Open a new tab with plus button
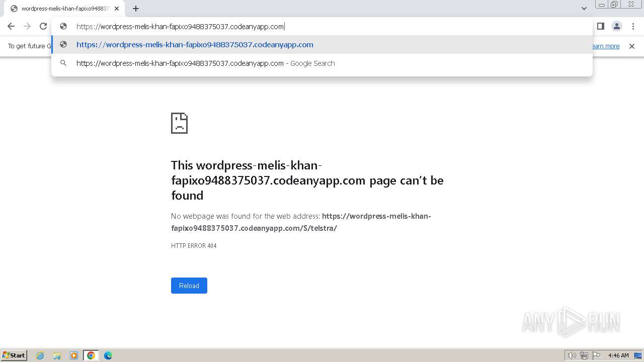 136,9
